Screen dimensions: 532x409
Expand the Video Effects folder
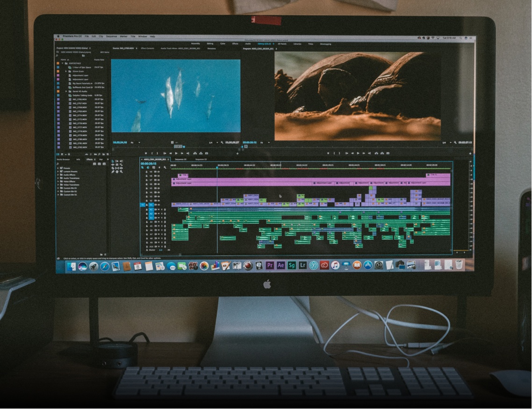[x=58, y=182]
